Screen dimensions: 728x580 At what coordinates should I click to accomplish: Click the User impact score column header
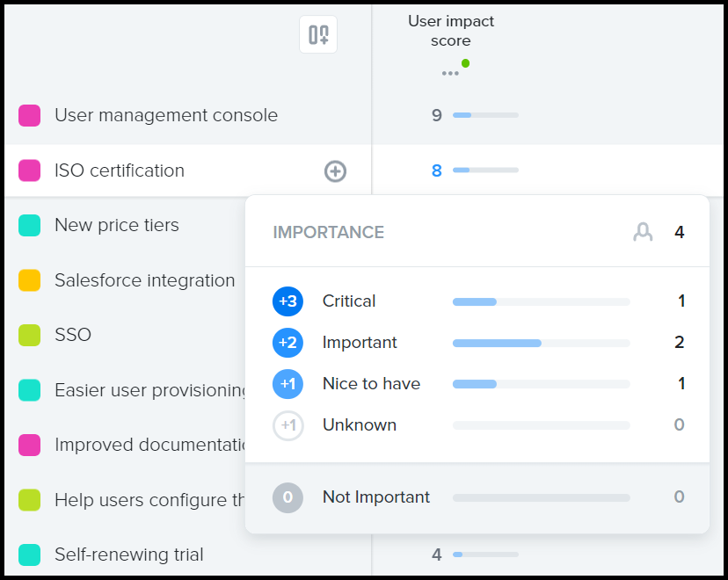[x=451, y=31]
